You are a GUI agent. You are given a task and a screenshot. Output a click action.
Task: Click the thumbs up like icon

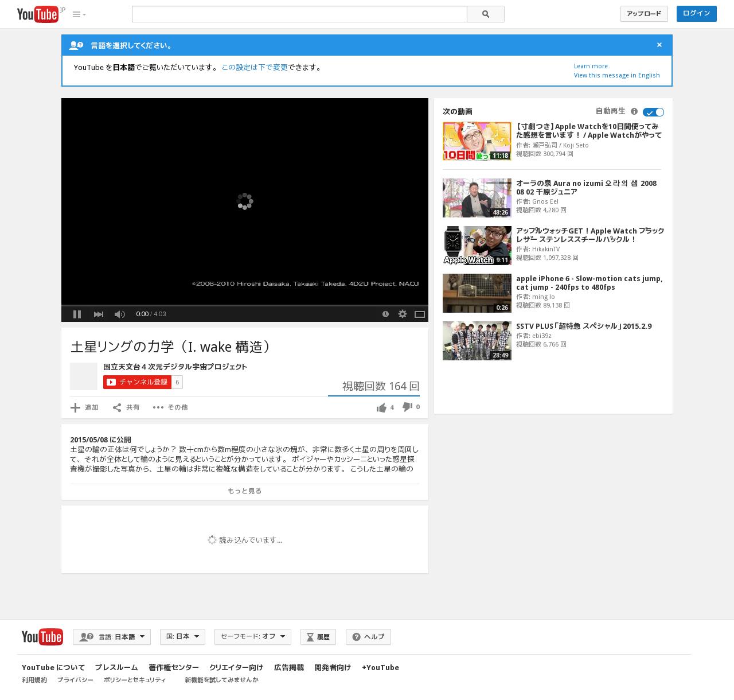coord(381,407)
